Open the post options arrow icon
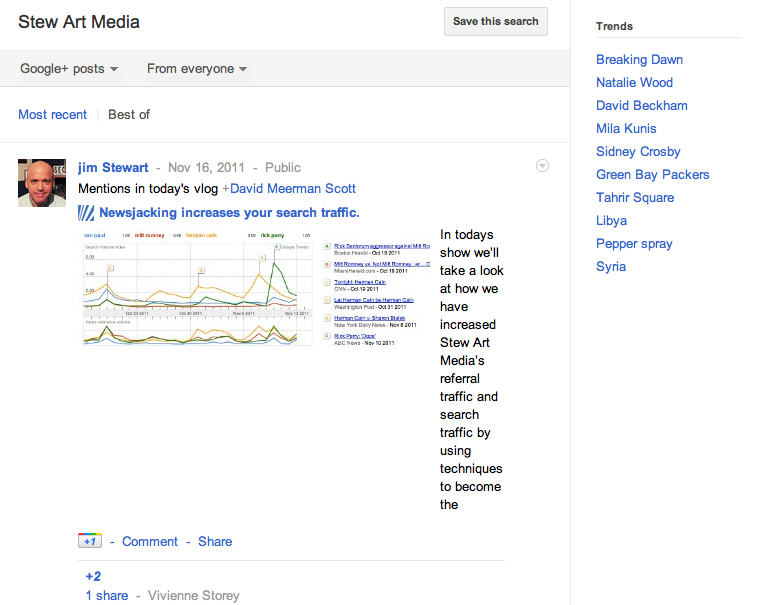Image resolution: width=767 pixels, height=605 pixels. (542, 166)
